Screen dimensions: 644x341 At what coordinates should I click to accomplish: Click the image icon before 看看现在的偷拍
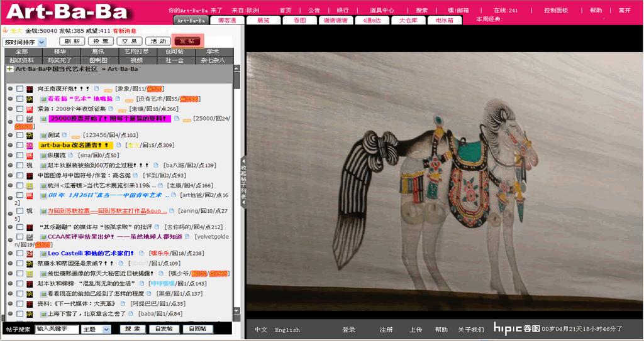pos(43,294)
